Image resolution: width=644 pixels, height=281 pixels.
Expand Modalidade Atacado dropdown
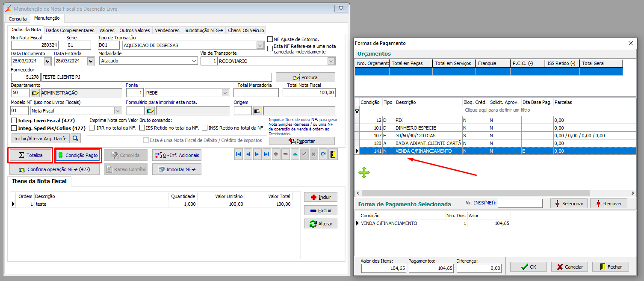coord(195,61)
